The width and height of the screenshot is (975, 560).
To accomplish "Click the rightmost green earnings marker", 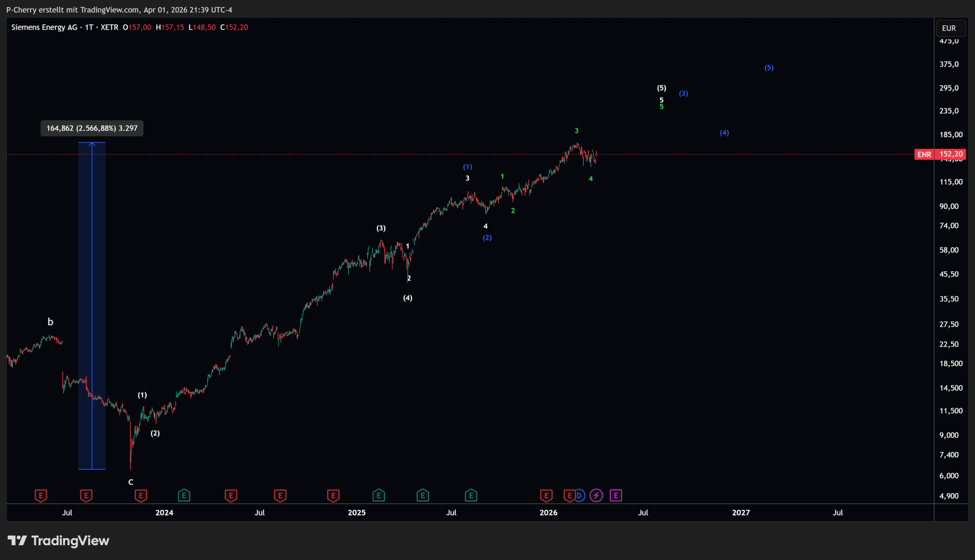I will click(x=471, y=495).
